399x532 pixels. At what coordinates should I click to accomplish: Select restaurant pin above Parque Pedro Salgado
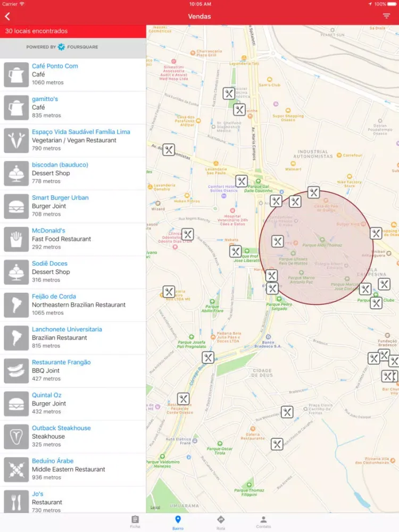coord(272,289)
